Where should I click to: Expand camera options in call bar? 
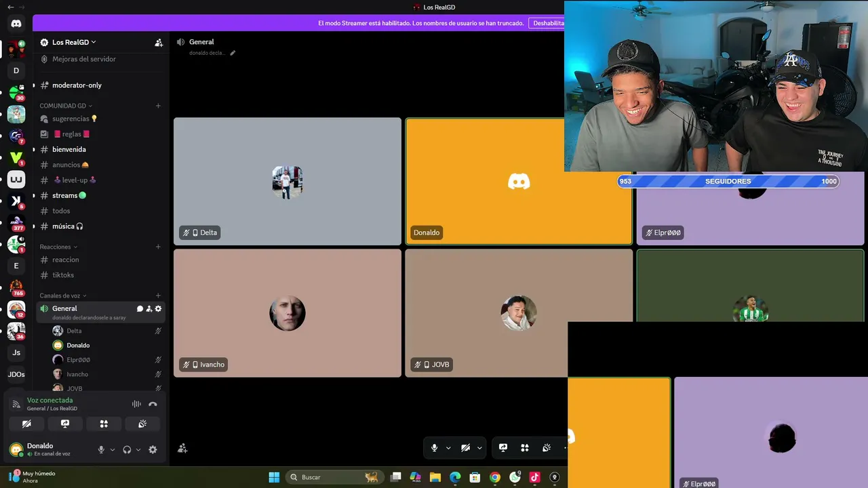pyautogui.click(x=479, y=447)
